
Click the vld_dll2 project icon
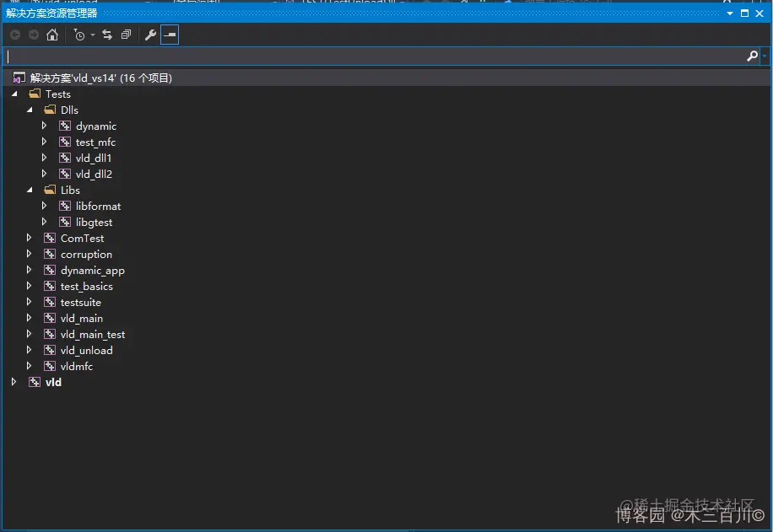click(65, 174)
